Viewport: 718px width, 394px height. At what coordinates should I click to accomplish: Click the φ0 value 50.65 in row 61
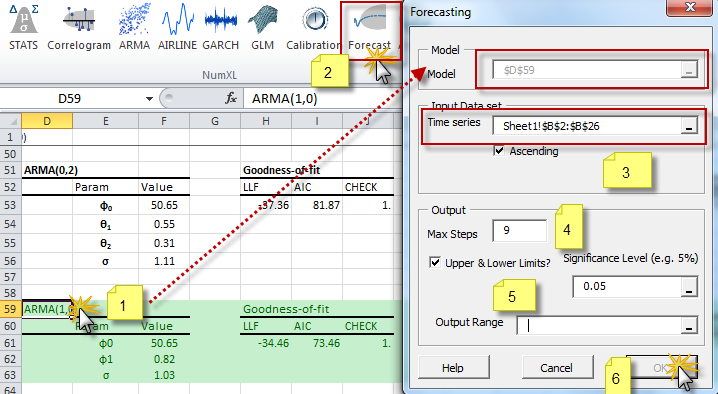point(164,343)
